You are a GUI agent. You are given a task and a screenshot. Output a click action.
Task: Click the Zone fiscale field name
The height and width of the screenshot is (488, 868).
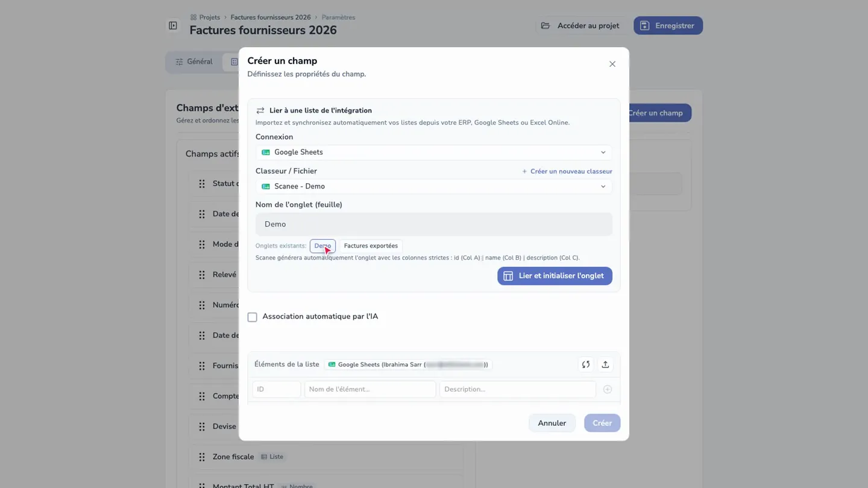click(x=233, y=457)
